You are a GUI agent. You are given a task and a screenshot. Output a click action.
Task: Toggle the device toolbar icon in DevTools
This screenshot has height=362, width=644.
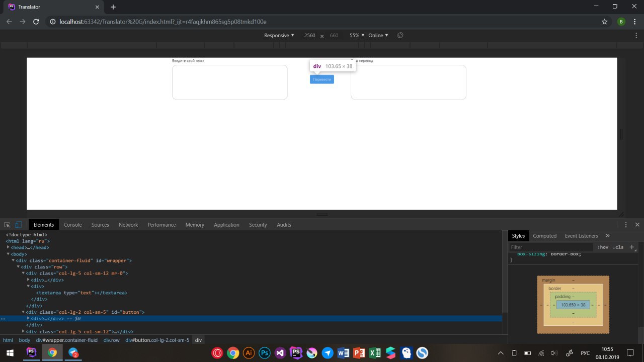point(18,225)
